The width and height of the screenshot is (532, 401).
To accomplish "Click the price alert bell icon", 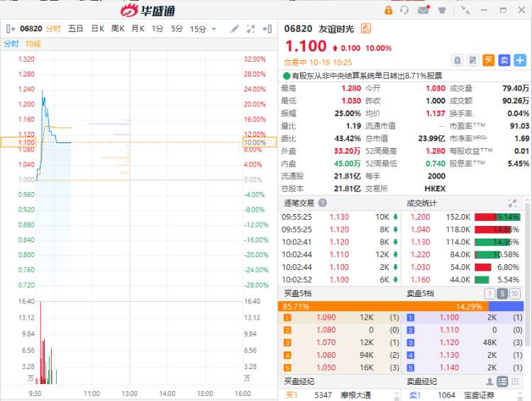I will click(458, 60).
